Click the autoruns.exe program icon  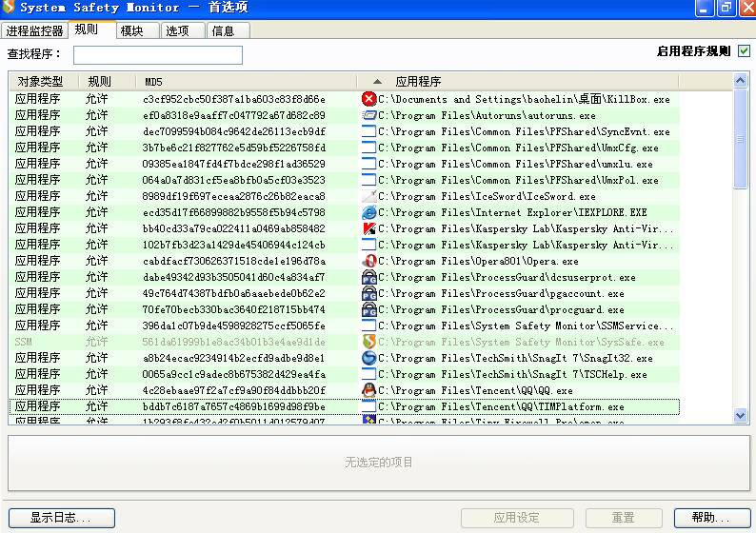368,116
